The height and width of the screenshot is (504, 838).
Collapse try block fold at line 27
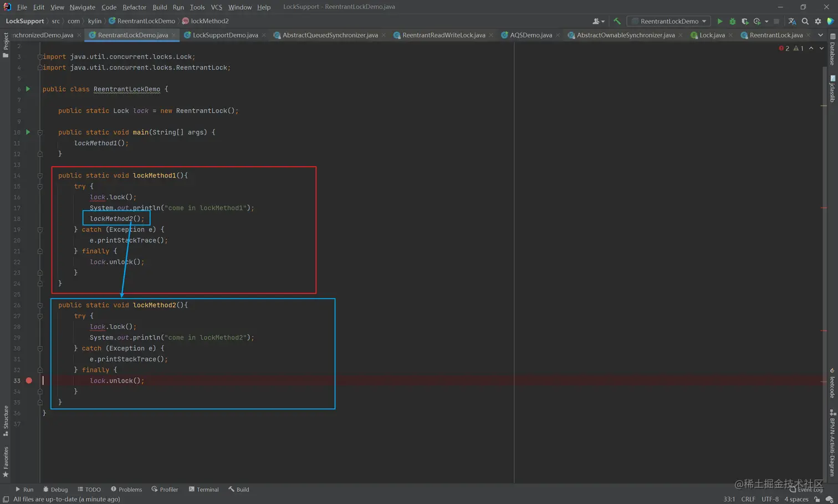40,316
